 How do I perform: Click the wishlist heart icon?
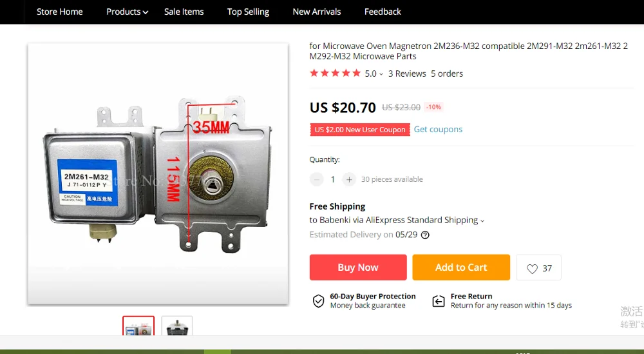coord(532,269)
